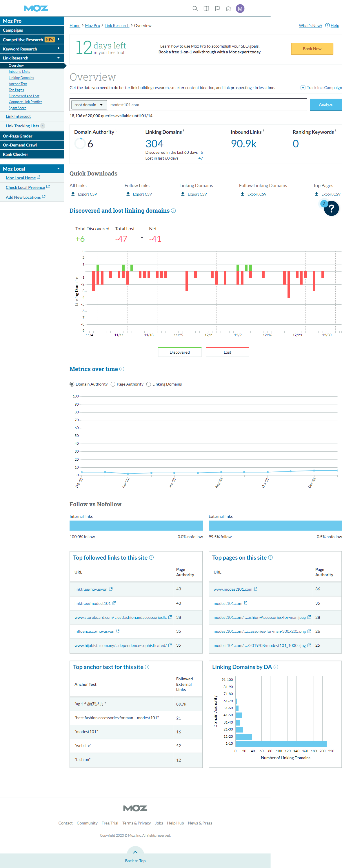Download Follow Linking Domains CSV icon

242,194
